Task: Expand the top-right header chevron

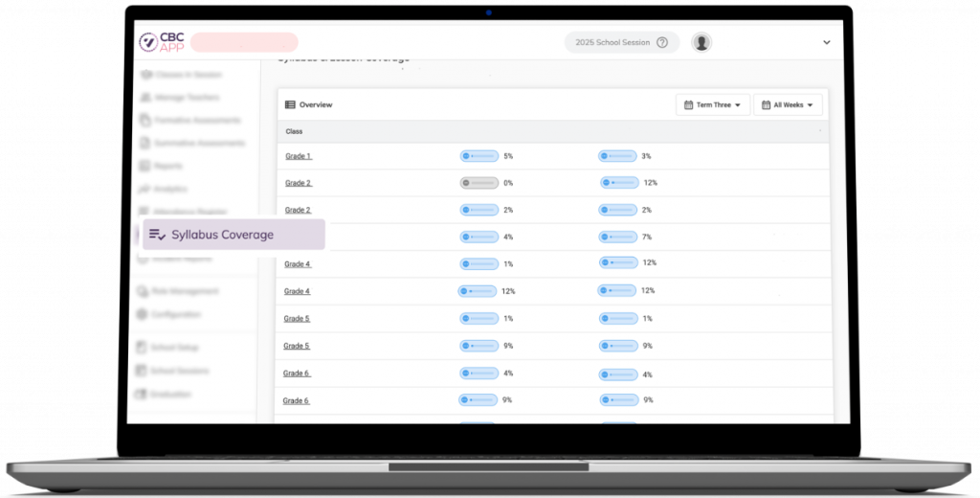Action: coord(826,42)
